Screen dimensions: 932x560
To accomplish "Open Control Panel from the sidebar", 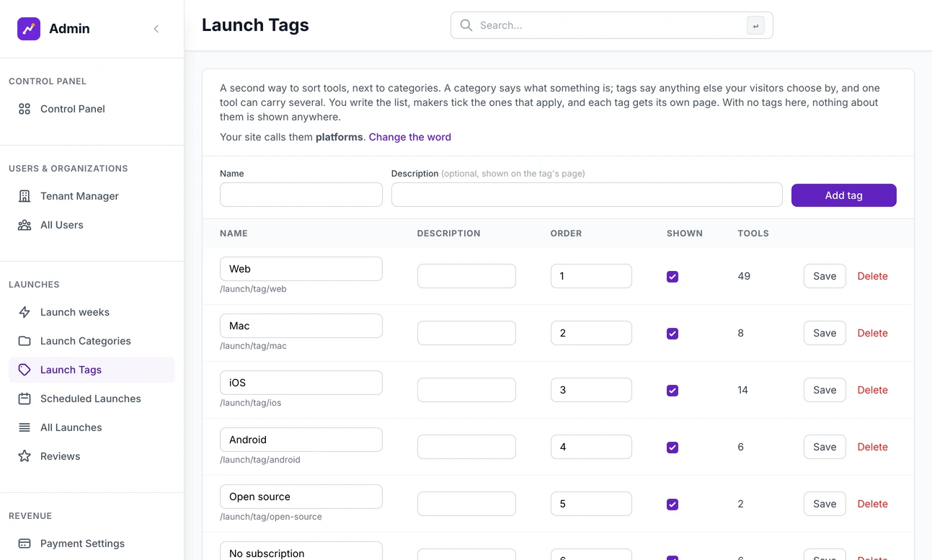I will (92, 109).
